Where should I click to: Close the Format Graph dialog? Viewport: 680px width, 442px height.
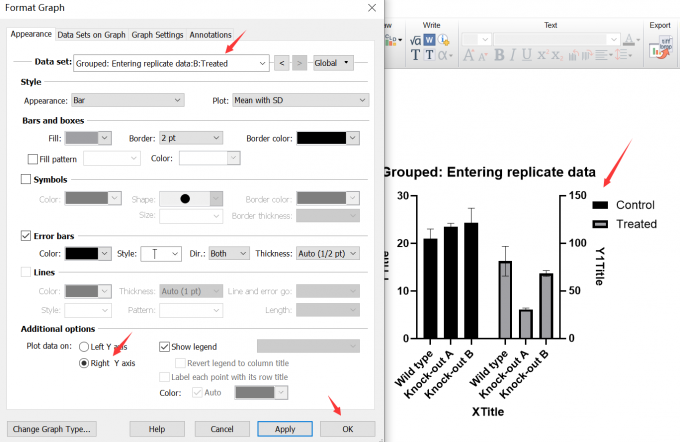click(372, 8)
